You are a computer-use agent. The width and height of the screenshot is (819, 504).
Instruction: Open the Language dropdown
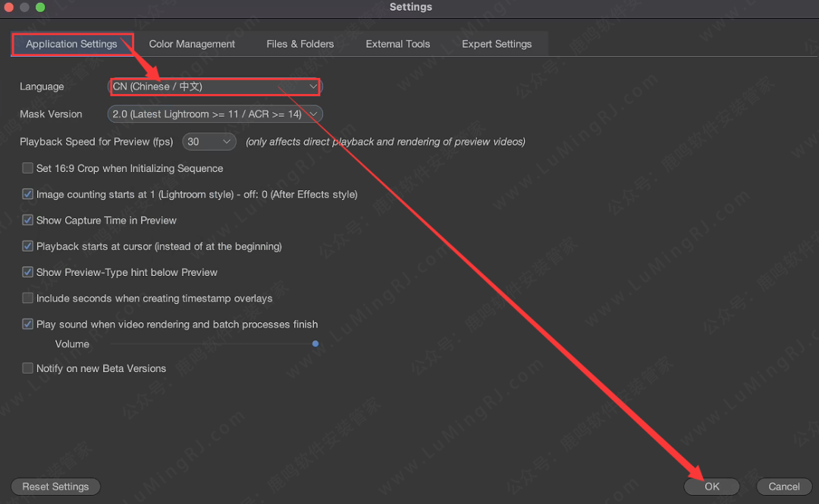coord(215,87)
